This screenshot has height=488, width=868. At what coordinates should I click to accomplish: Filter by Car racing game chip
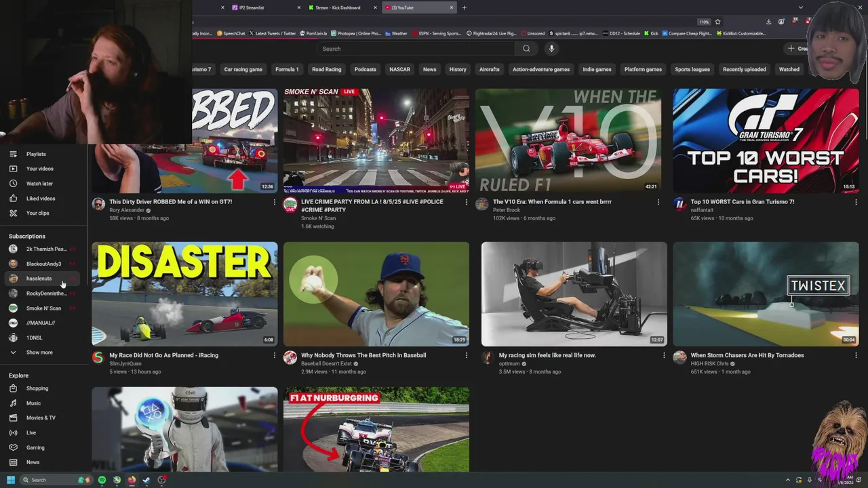[243, 69]
